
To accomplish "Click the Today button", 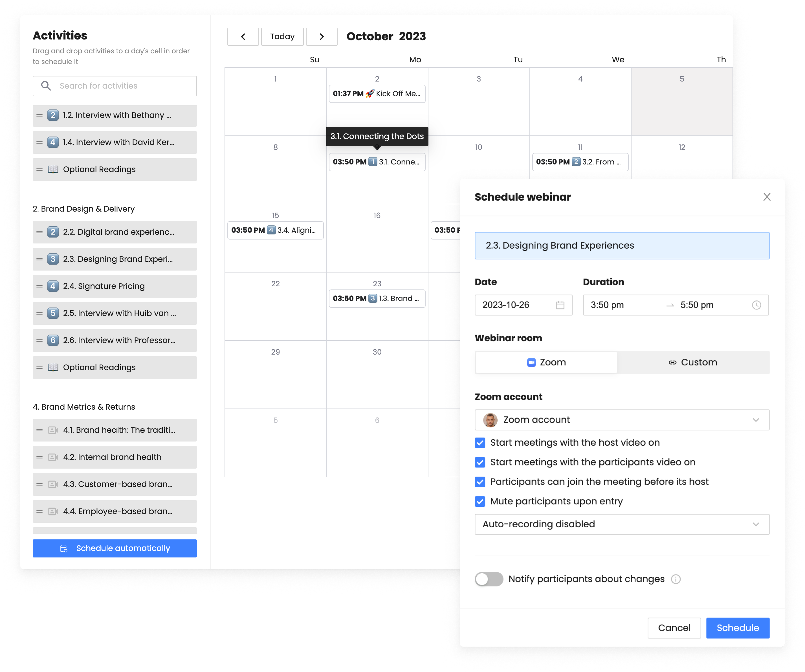I will pyautogui.click(x=282, y=37).
